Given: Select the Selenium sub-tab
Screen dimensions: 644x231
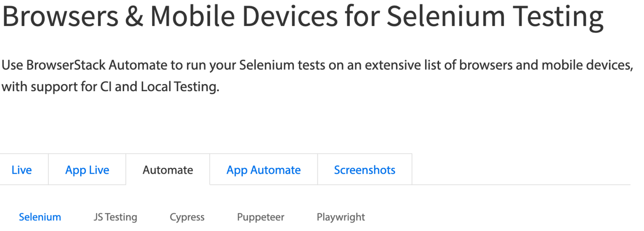Looking at the screenshot, I should pos(40,217).
